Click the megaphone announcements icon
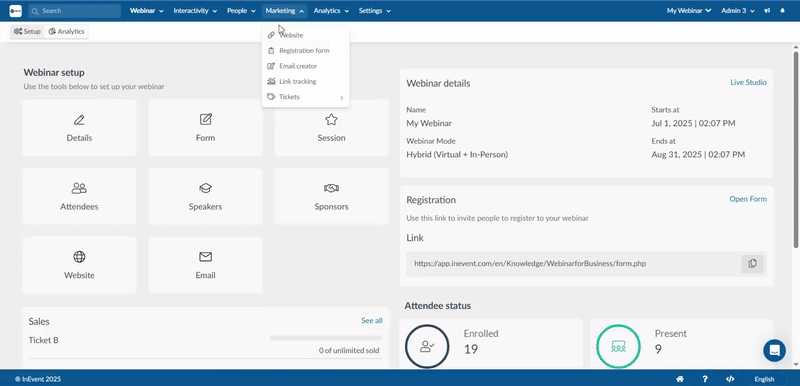 coord(767,11)
